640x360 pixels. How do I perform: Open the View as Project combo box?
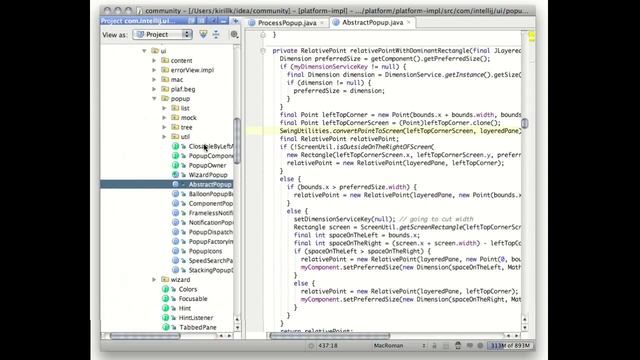[162, 35]
